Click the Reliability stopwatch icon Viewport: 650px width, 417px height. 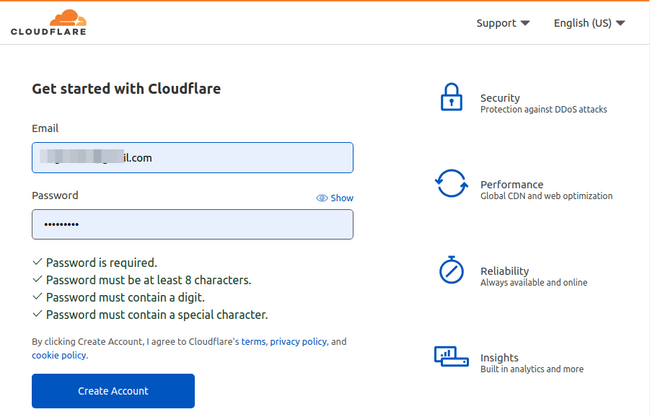click(451, 270)
